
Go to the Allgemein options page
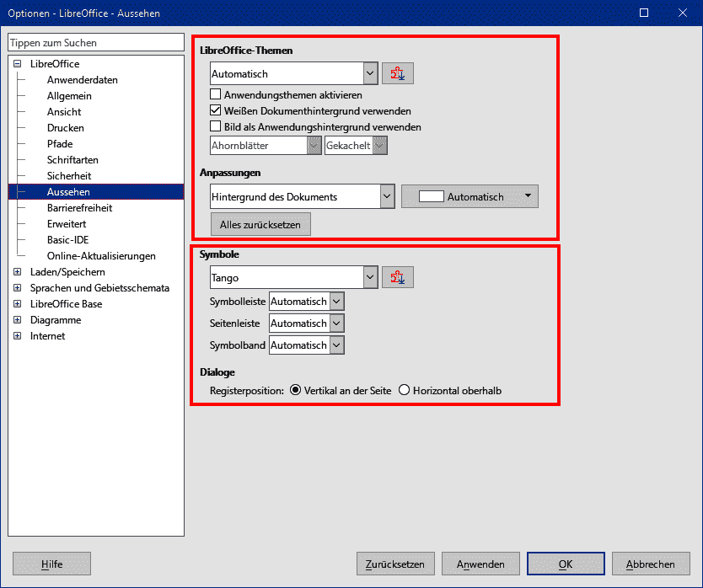69,96
